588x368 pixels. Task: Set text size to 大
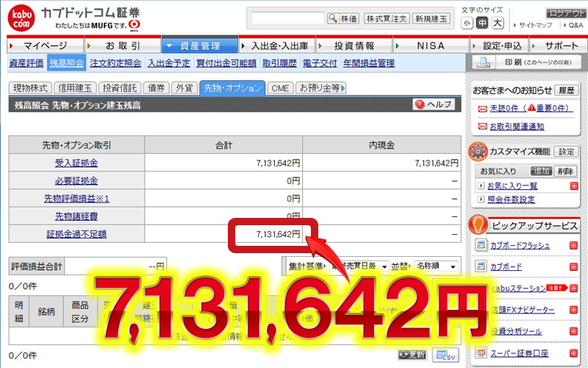(x=498, y=23)
